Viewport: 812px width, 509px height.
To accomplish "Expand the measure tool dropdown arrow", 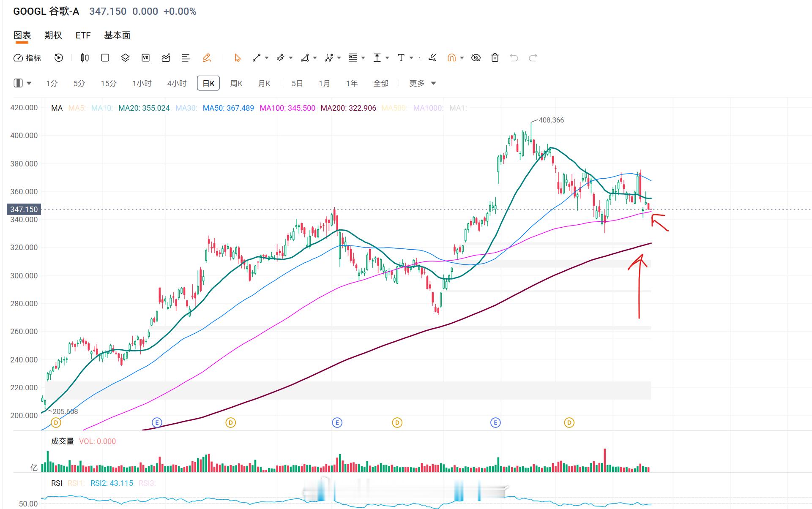I will tap(387, 58).
